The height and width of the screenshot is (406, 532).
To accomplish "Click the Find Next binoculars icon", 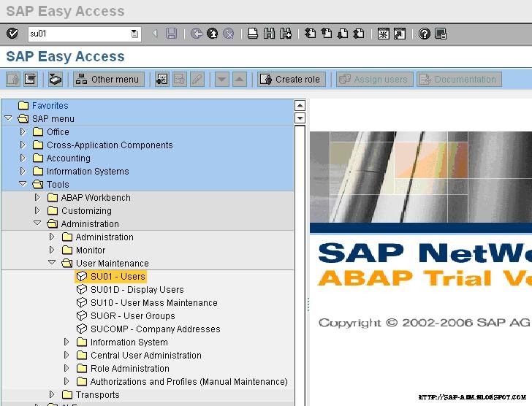I will coord(285,34).
